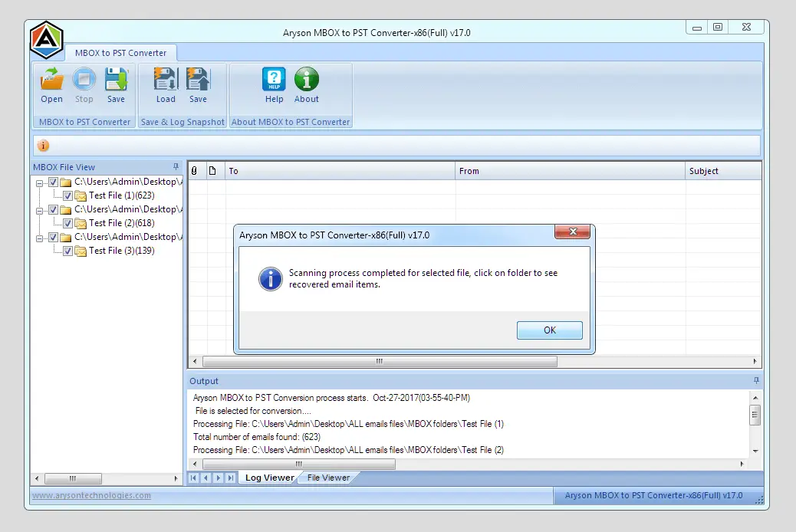796x532 pixels.
Task: Go to next log tab arrow
Action: [219, 478]
